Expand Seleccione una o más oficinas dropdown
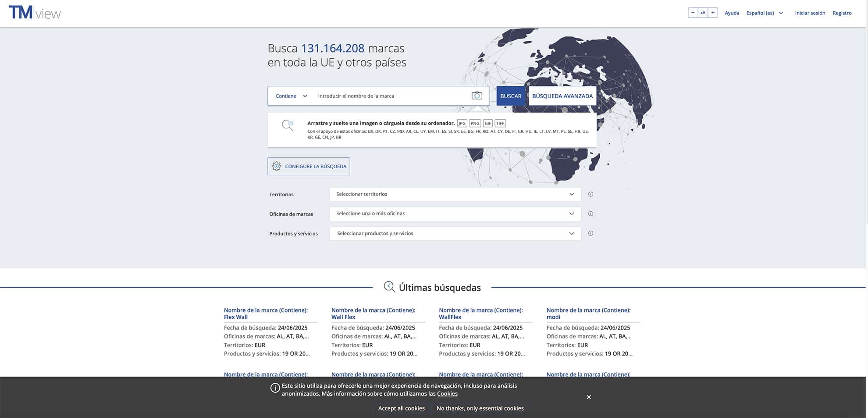Image resolution: width=868 pixels, height=418 pixels. point(455,214)
